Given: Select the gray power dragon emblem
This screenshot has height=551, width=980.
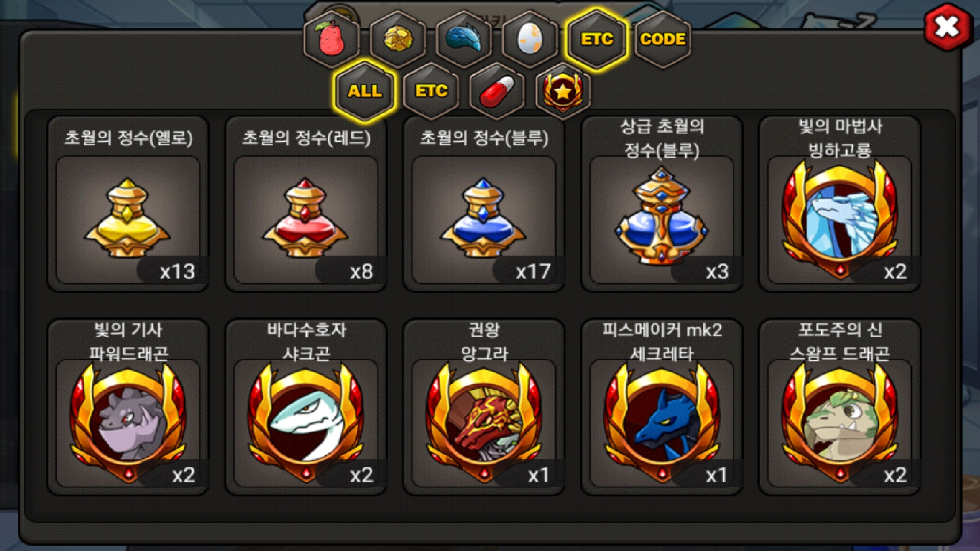Looking at the screenshot, I should 128,407.
